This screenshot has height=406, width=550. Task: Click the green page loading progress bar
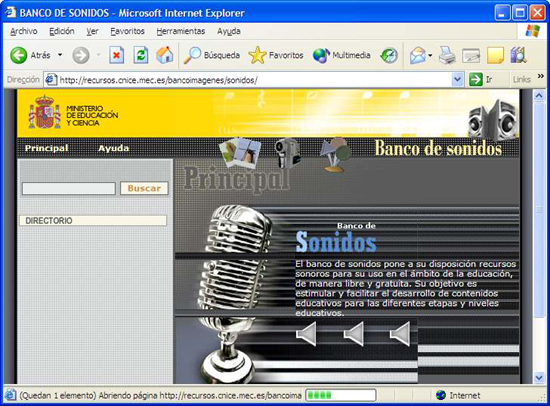(x=340, y=395)
